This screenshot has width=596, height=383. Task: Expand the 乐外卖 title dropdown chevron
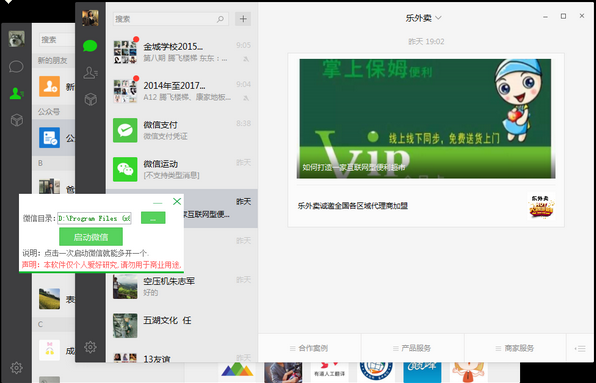point(438,18)
